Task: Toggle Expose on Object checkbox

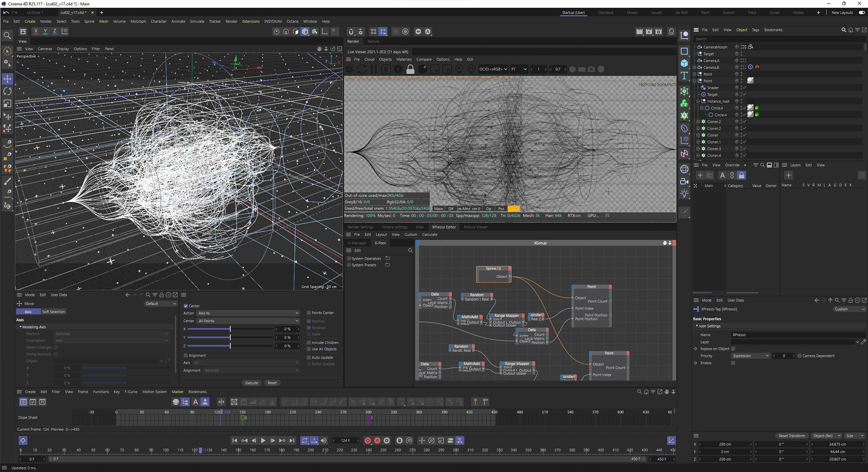Action: [733, 349]
